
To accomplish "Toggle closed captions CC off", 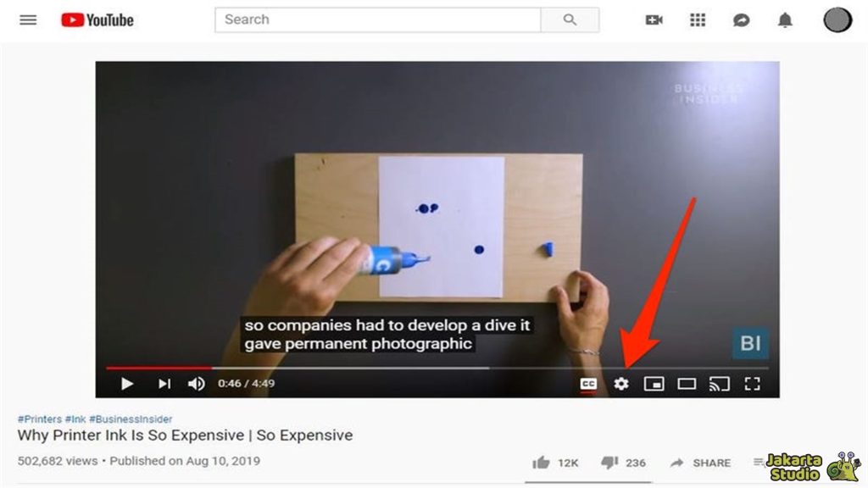I will coord(588,384).
